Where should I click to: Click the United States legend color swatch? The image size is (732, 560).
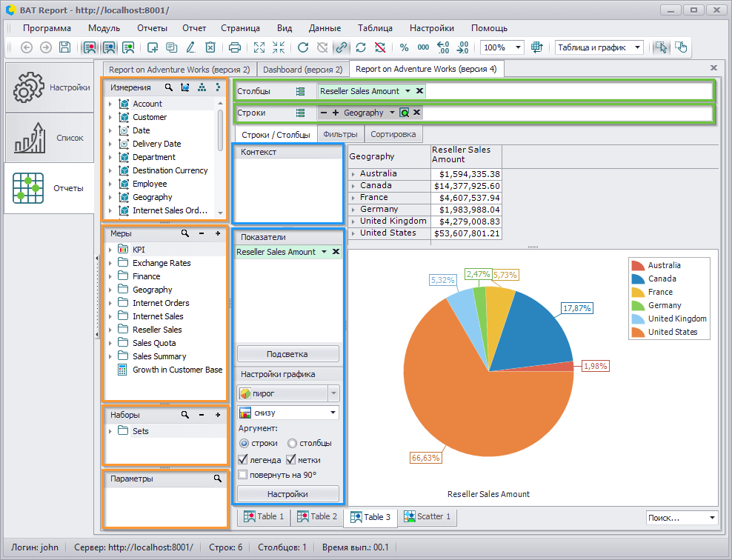pos(638,333)
